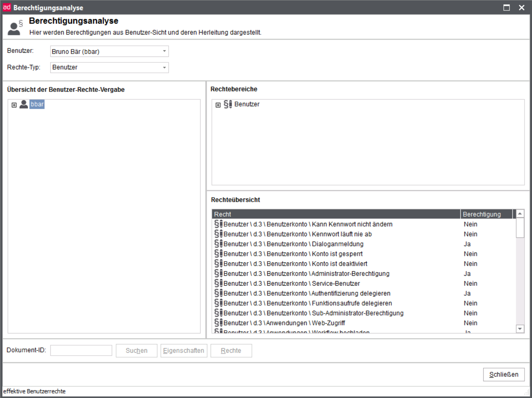
Task: Select the 'Konto ist gesperrt' row text
Action: coord(293,254)
